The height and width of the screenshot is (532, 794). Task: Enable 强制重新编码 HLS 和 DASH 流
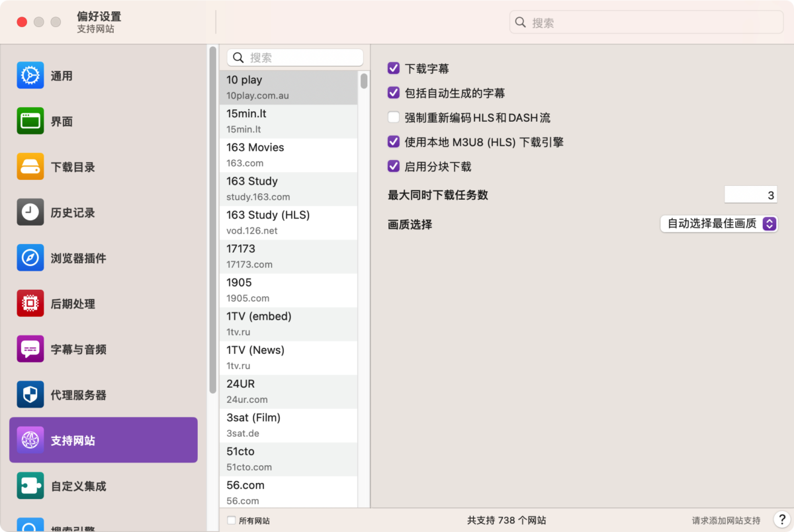pyautogui.click(x=393, y=117)
